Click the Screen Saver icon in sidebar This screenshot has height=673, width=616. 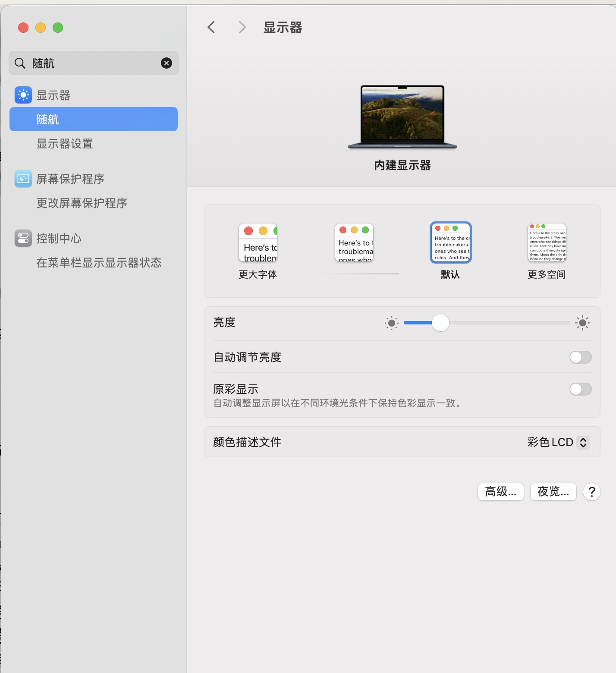[x=23, y=179]
